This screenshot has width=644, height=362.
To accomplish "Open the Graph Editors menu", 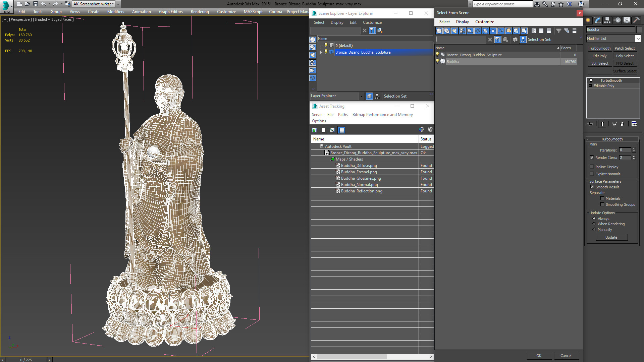I will point(171,12).
